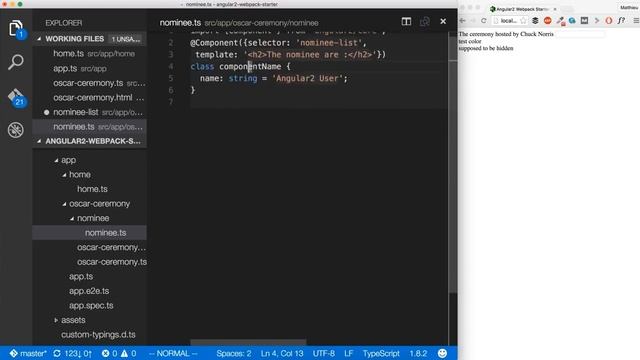Image resolution: width=640 pixels, height=360 pixels.
Task: Click the blue round extension icon in the browser
Action: 572,21
